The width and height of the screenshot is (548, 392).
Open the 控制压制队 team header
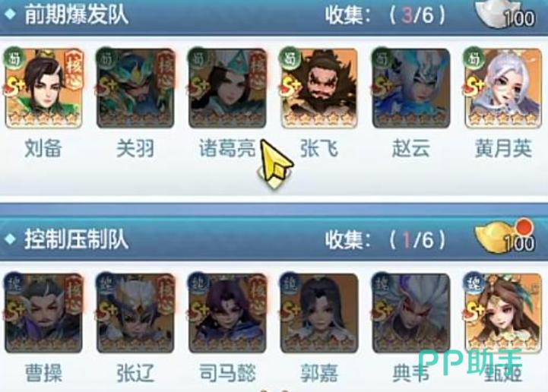click(76, 239)
